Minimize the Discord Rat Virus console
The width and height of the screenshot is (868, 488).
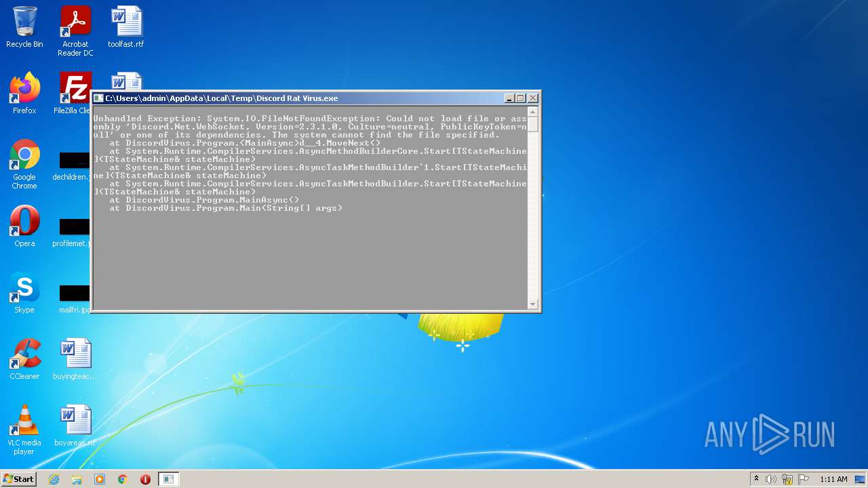click(509, 98)
